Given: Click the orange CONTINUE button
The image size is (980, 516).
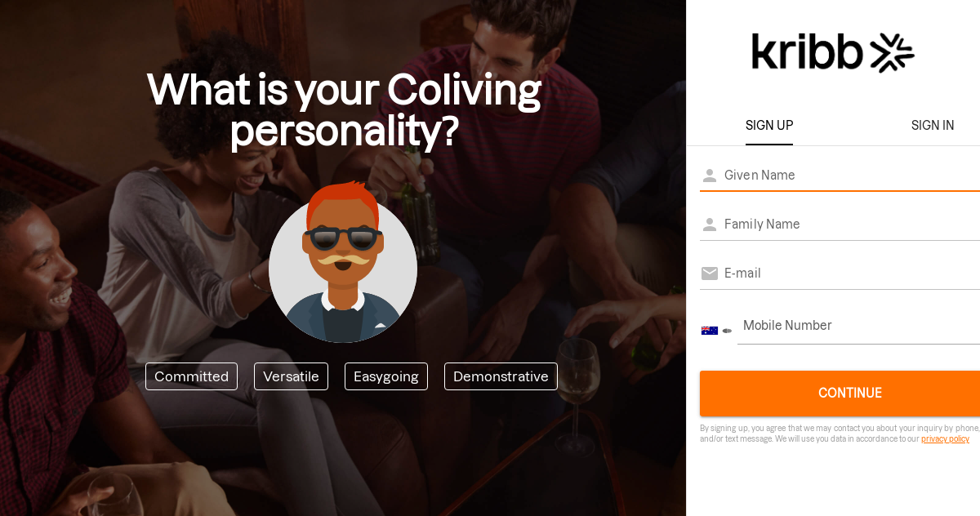Looking at the screenshot, I should click(840, 394).
